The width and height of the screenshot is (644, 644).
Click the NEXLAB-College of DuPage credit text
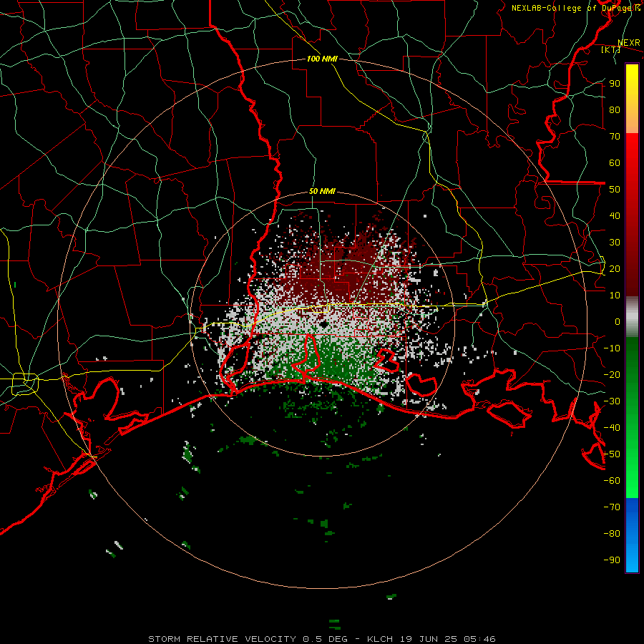click(575, 8)
